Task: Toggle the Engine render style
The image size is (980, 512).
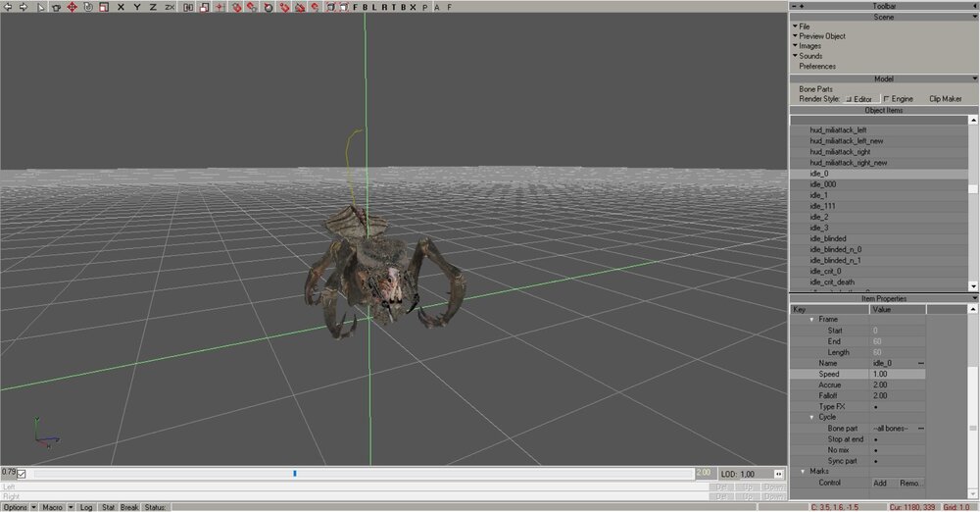Action: click(887, 99)
